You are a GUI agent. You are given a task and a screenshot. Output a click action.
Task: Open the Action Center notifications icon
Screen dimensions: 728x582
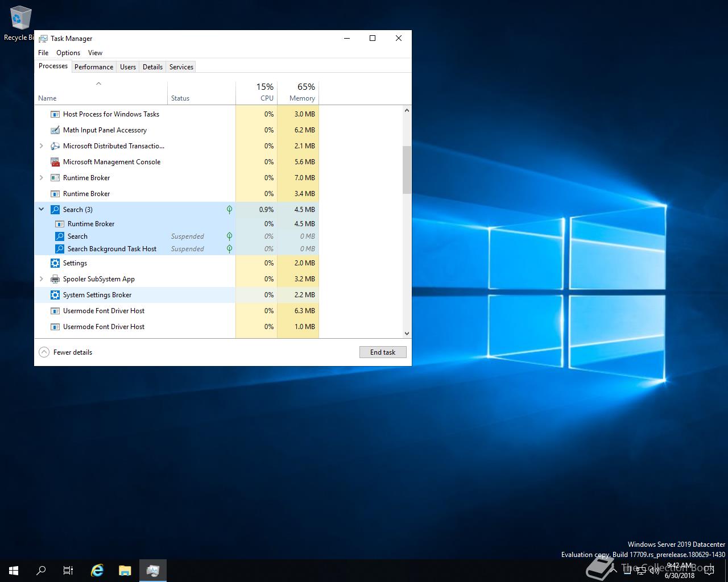709,571
